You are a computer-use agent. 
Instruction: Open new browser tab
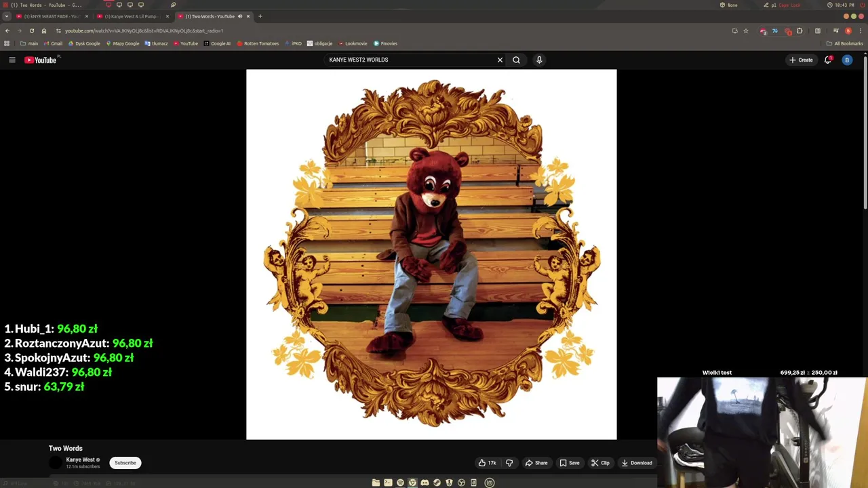pos(260,16)
